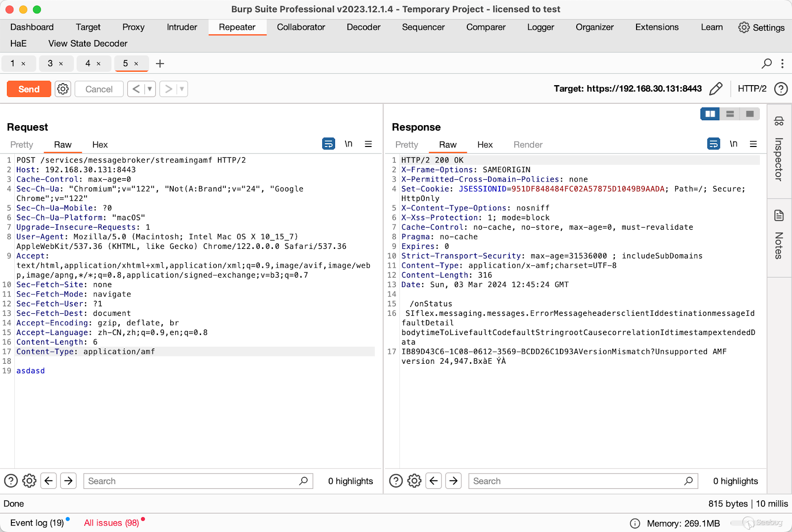Go back to previous request in history

[136, 89]
